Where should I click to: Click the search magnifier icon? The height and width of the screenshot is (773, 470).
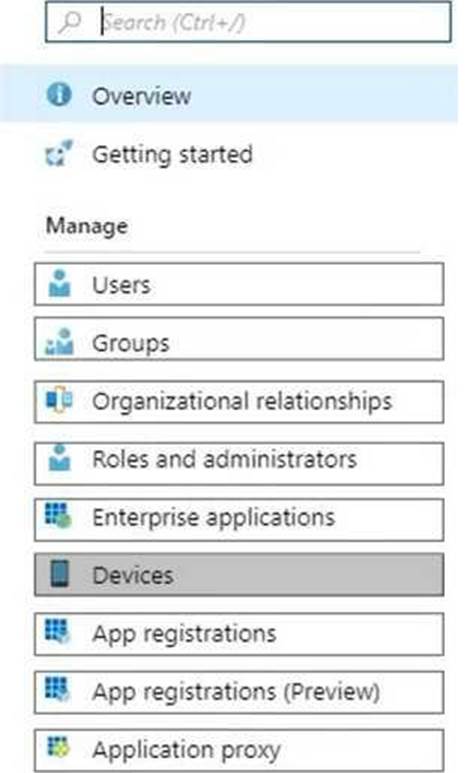point(70,23)
